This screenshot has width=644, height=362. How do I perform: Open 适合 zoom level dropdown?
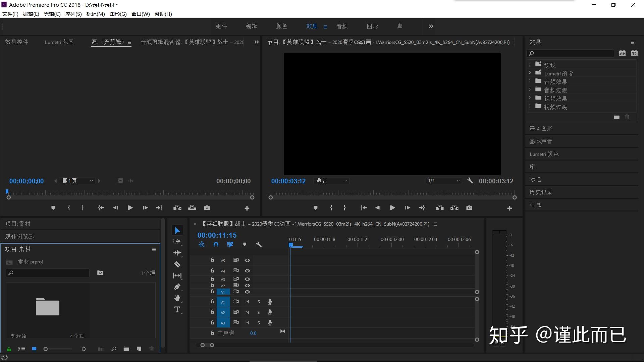331,181
